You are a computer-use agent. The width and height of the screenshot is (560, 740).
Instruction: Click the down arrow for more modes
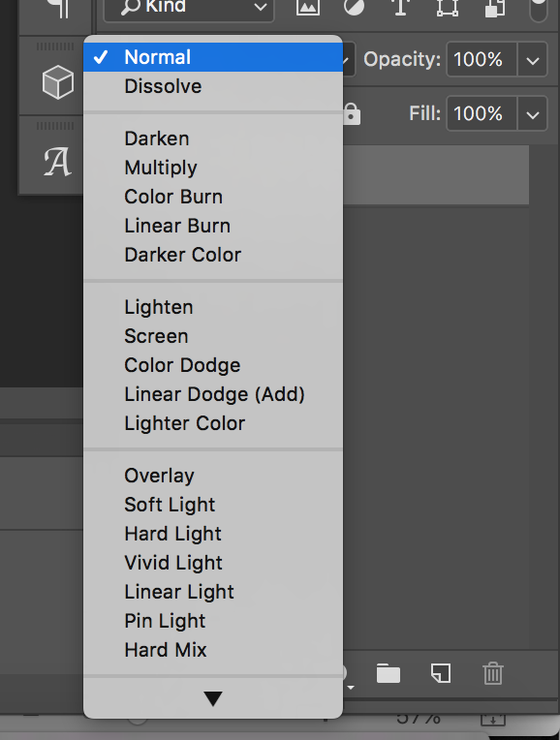(213, 698)
